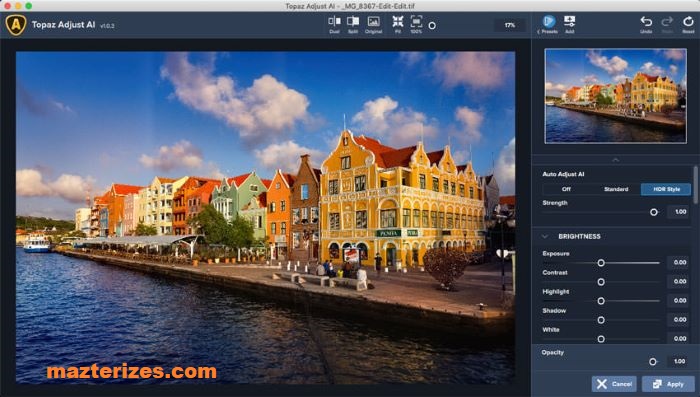Click the Topaz Adjust AI logo
The height and width of the screenshot is (397, 700).
point(16,25)
